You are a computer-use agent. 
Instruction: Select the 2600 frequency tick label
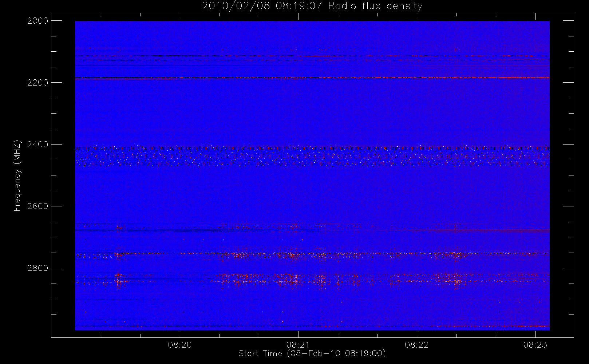point(38,206)
